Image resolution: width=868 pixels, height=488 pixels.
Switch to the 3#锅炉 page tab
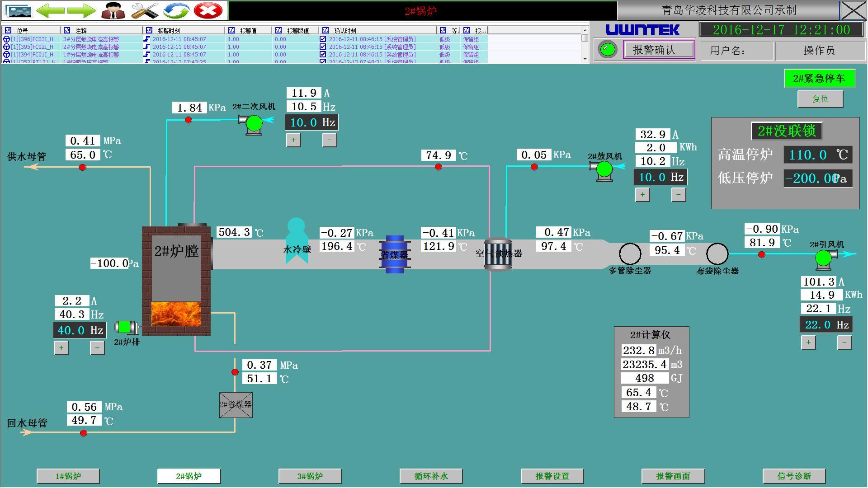click(x=310, y=476)
